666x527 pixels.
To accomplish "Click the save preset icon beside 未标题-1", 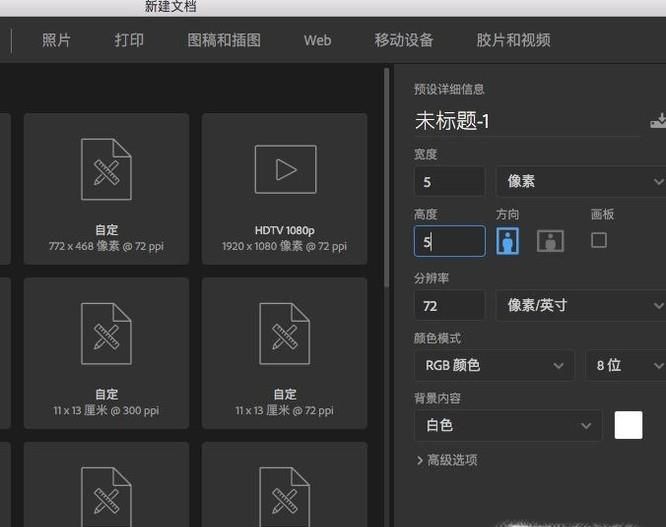I will pos(657,121).
